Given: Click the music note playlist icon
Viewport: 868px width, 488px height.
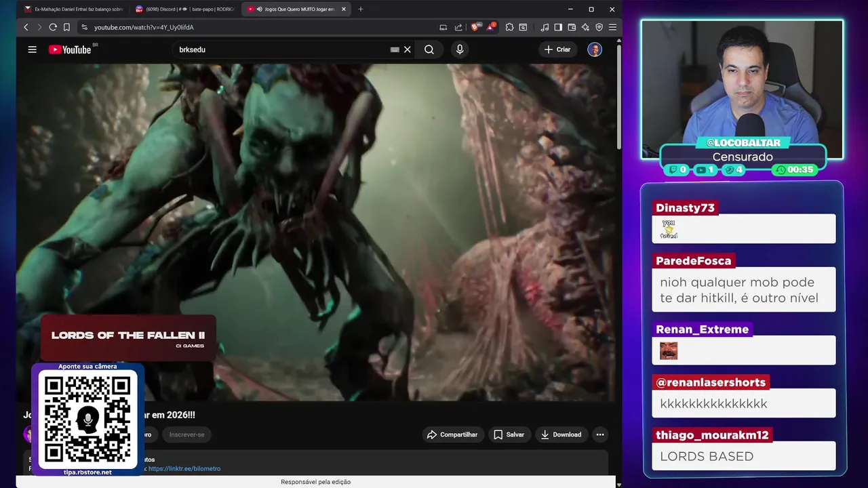Looking at the screenshot, I should coord(545,27).
